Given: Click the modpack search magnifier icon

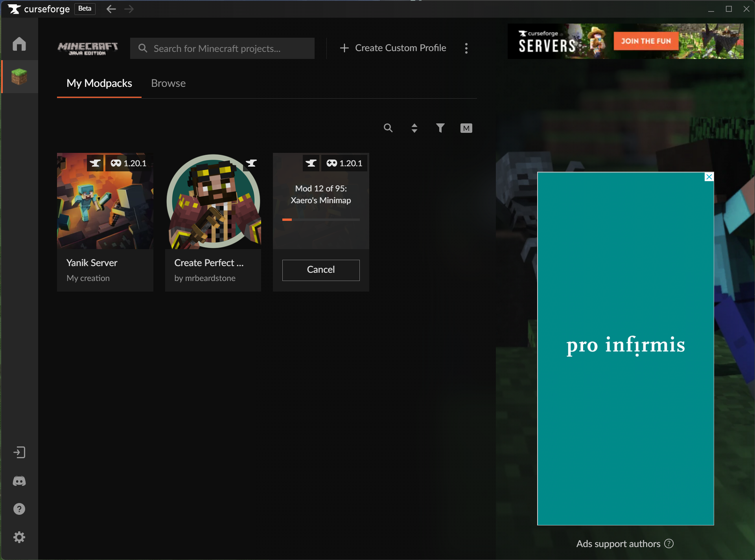Looking at the screenshot, I should click(x=388, y=128).
